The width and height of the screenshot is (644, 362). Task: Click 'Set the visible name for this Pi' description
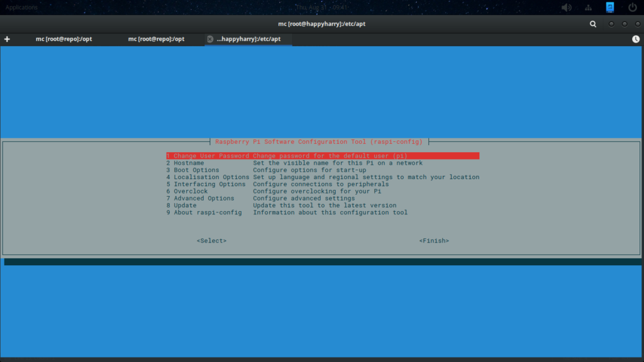coord(338,163)
